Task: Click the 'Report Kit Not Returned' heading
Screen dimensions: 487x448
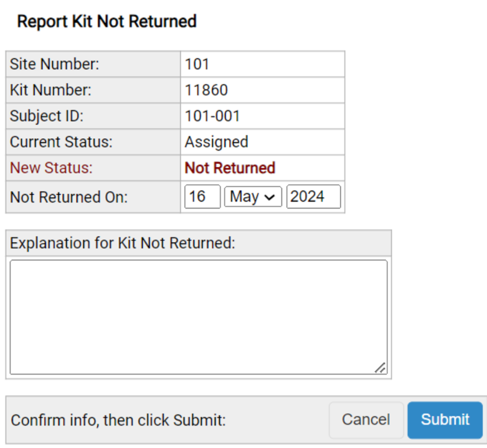Action: click(106, 22)
